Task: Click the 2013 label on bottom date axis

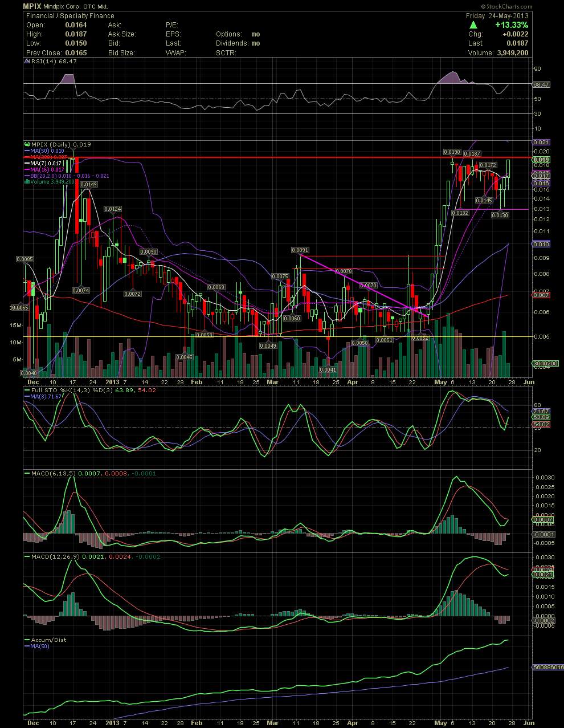Action: (112, 723)
